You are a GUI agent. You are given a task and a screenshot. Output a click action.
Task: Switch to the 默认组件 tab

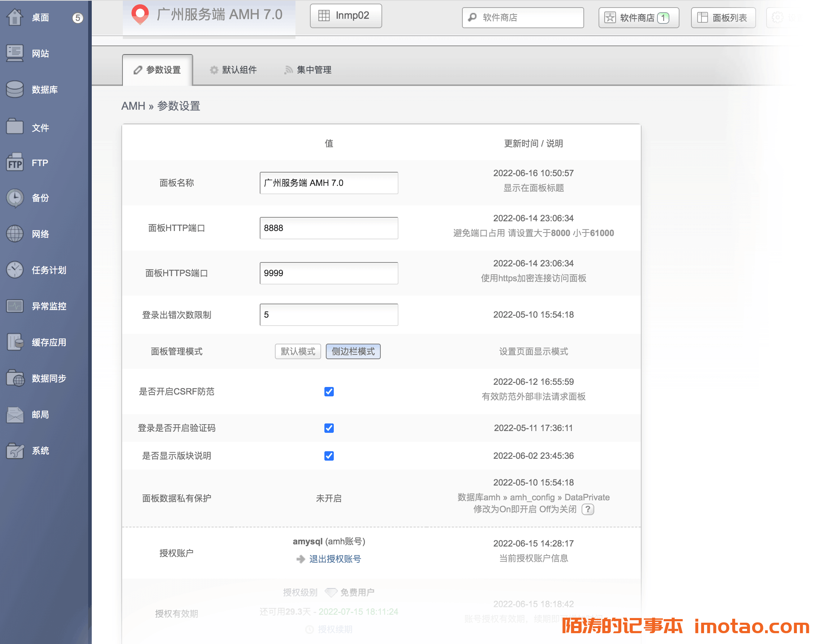pos(233,70)
